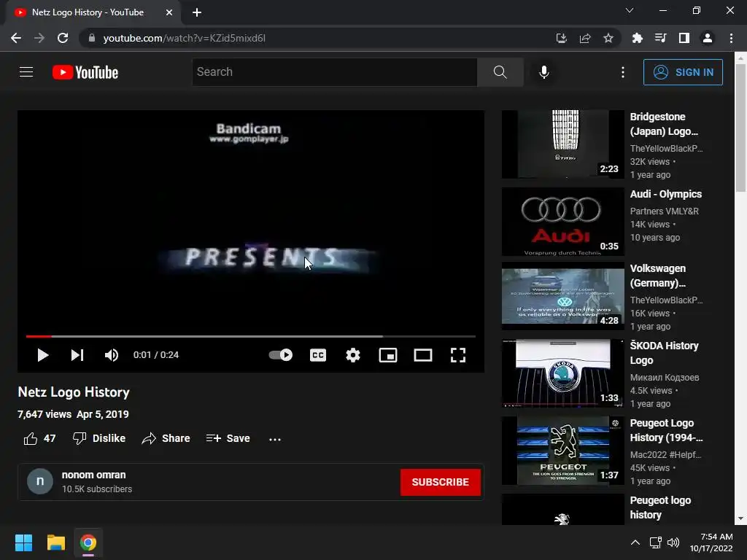This screenshot has height=560, width=747.
Task: Toggle the autoplay switch in player
Action: (281, 355)
